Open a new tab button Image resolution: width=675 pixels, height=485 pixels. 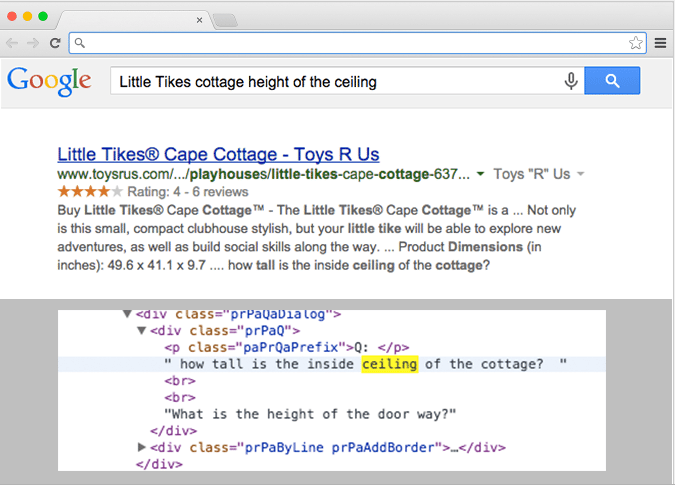coord(225,20)
